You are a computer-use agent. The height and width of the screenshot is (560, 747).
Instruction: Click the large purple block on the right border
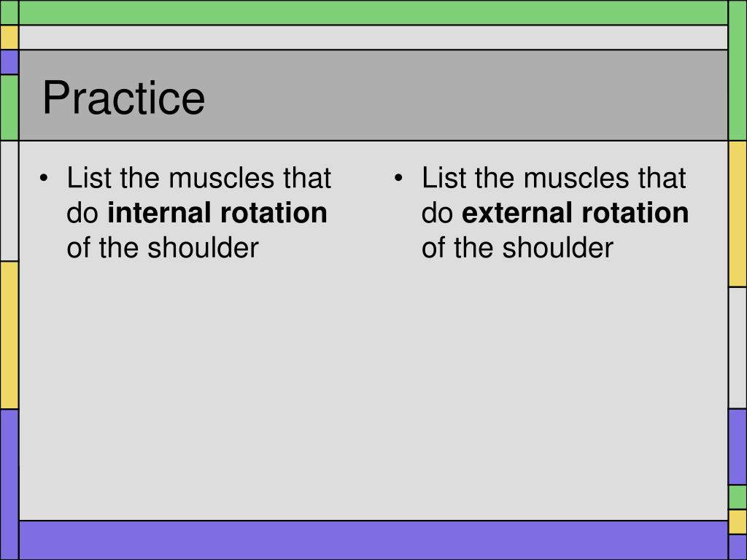tap(738, 447)
